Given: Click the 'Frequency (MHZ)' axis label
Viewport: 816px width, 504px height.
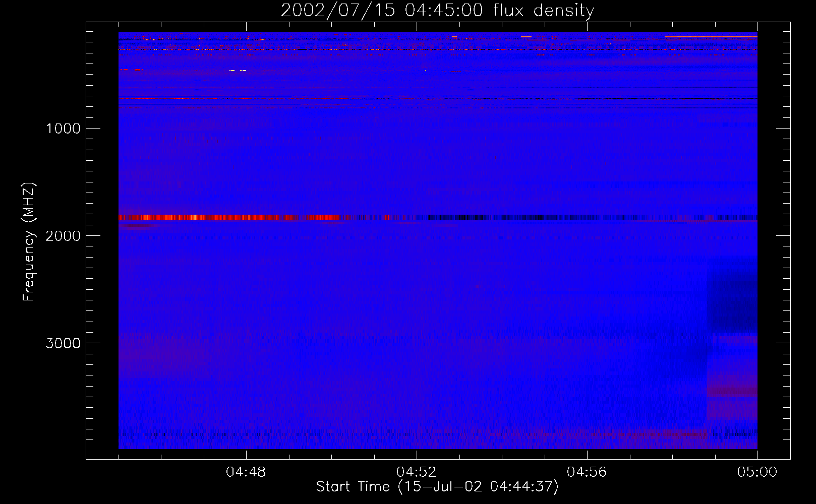Looking at the screenshot, I should pos(29,242).
